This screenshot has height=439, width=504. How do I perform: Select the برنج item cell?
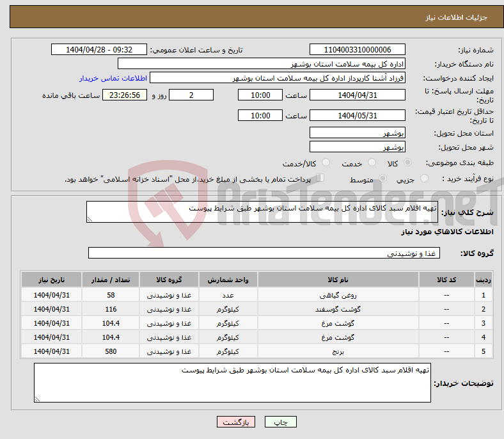[x=338, y=351]
